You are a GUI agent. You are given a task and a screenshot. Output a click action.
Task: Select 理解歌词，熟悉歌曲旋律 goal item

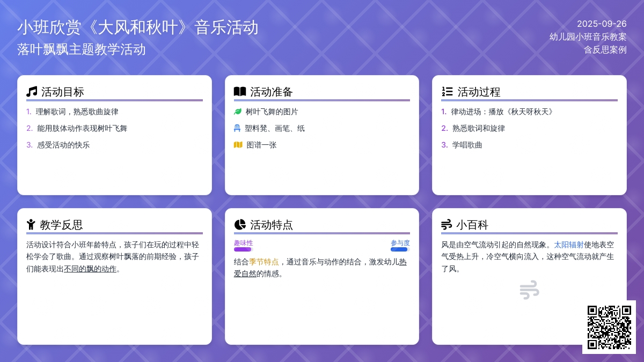(77, 112)
